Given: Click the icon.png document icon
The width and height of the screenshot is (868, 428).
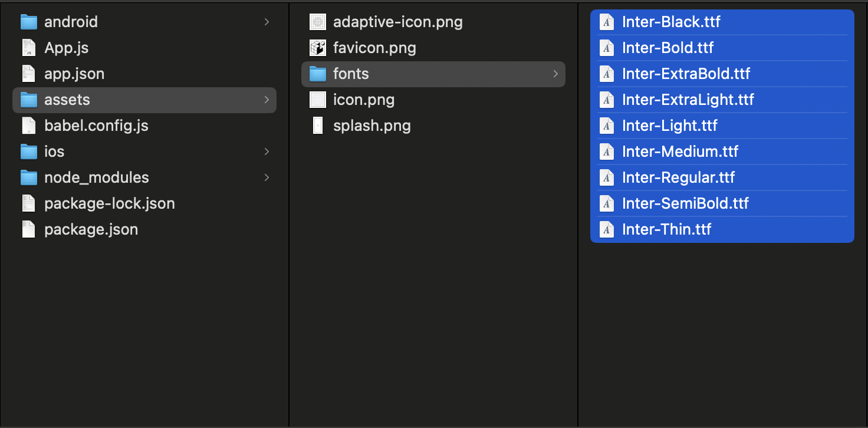Looking at the screenshot, I should click(x=317, y=100).
